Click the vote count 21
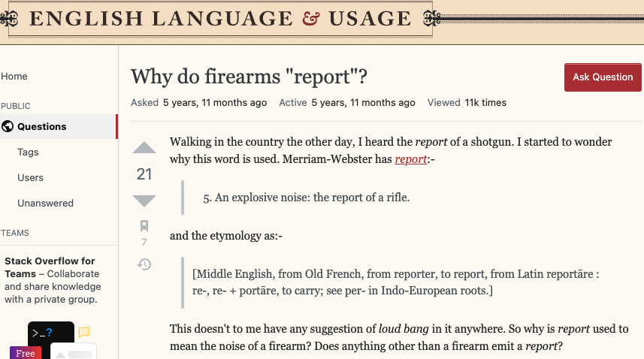The height and width of the screenshot is (359, 644). pos(144,174)
